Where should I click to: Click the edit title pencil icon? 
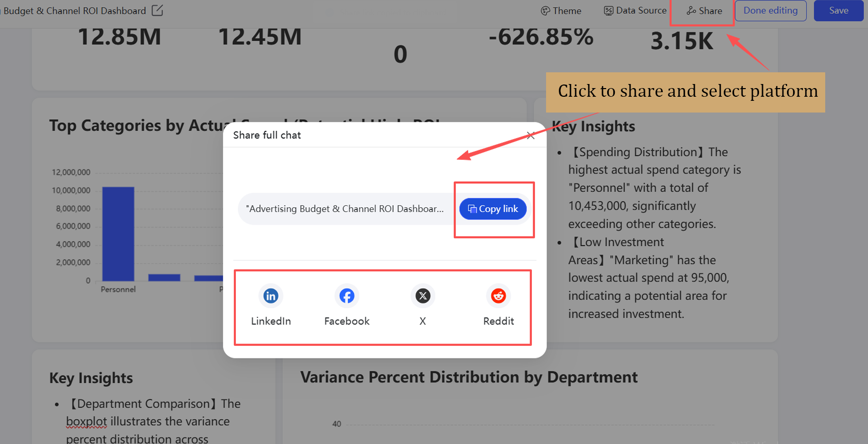point(157,11)
